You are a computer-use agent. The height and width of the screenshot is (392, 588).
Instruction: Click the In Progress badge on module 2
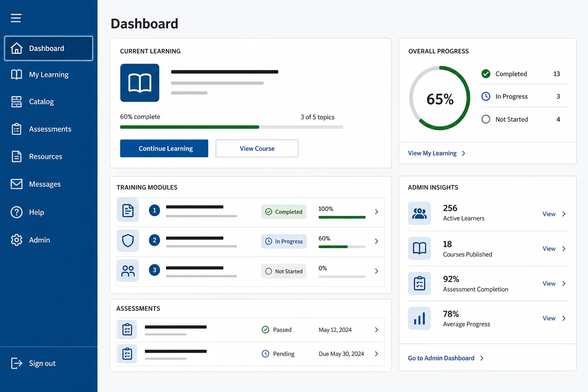click(284, 241)
